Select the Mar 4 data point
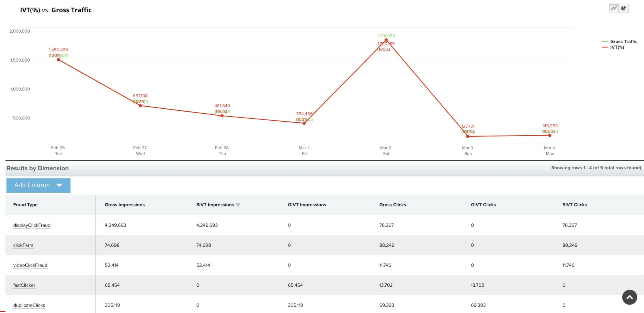Image resolution: width=644 pixels, height=313 pixels. pyautogui.click(x=550, y=135)
